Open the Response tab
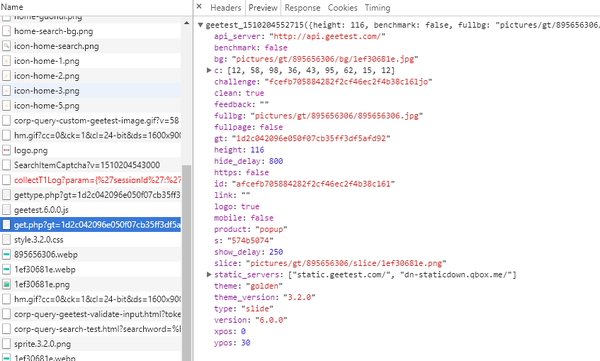The image size is (600, 361). click(302, 8)
